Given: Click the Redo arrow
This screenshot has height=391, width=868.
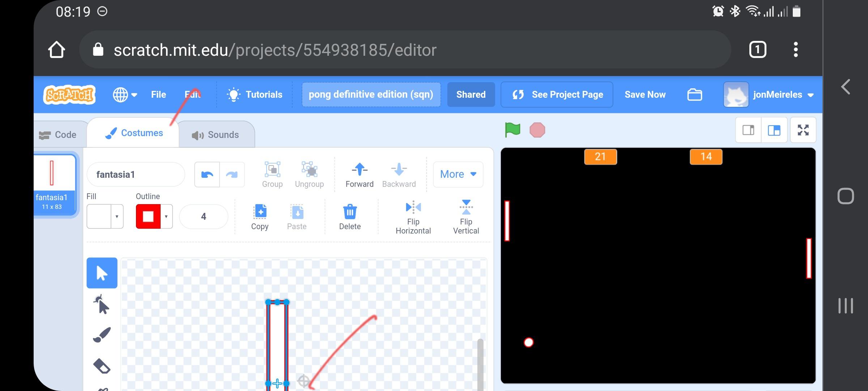Looking at the screenshot, I should (232, 175).
